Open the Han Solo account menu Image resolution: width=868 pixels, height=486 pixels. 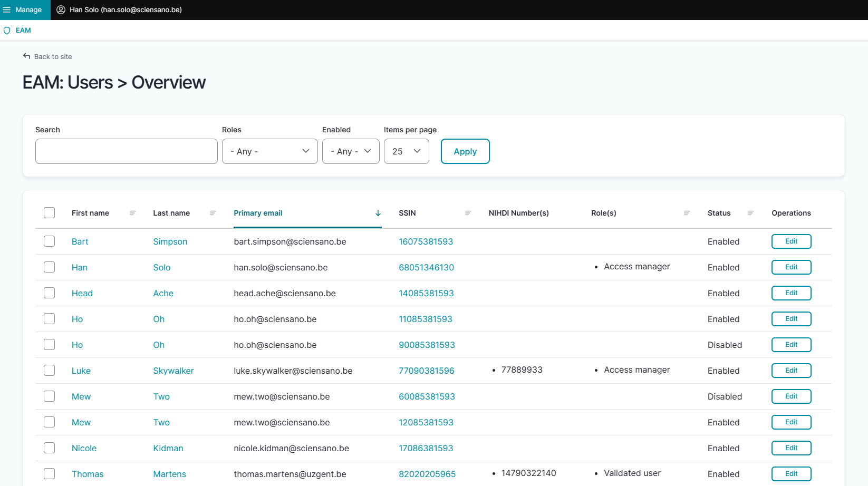[x=126, y=10]
